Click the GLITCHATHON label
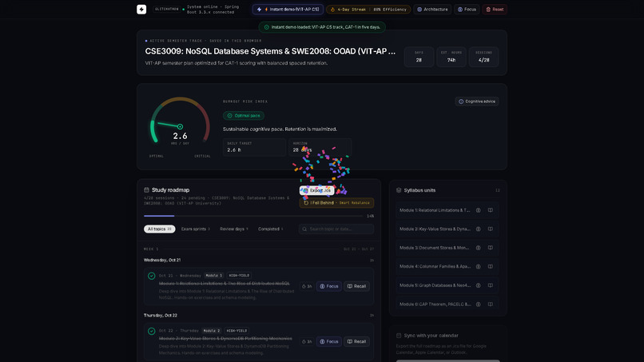The image size is (644, 362). point(167,9)
